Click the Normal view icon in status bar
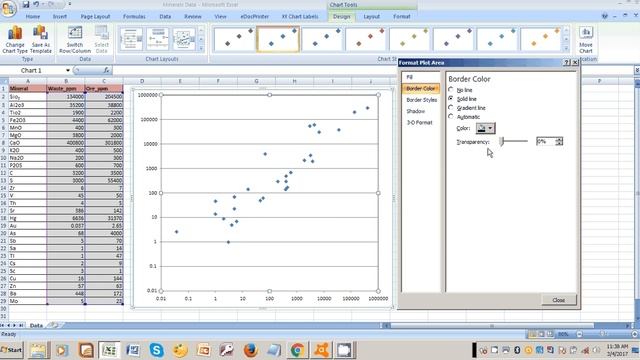The width and height of the screenshot is (640, 360). [533, 334]
